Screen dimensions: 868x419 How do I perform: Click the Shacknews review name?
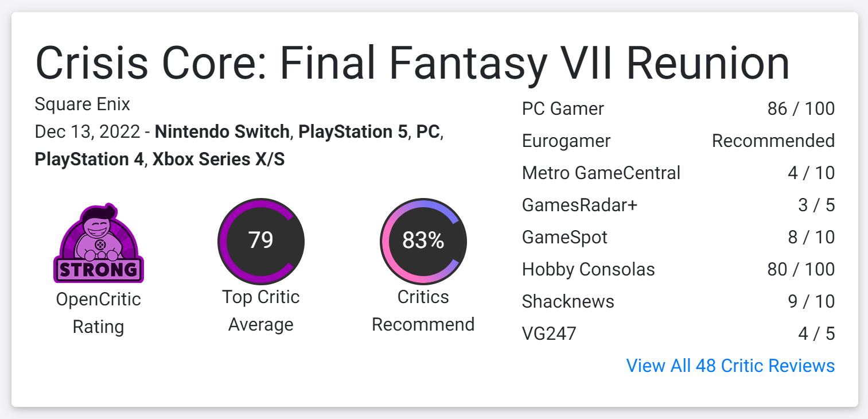pyautogui.click(x=568, y=301)
